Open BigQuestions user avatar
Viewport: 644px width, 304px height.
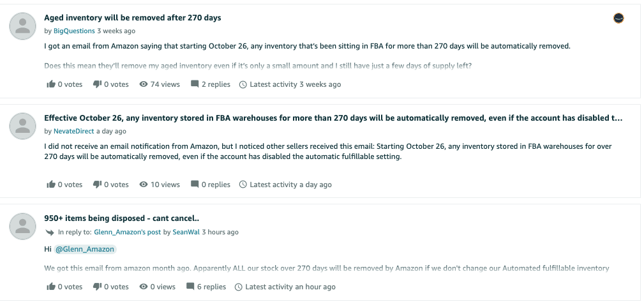coord(23,25)
